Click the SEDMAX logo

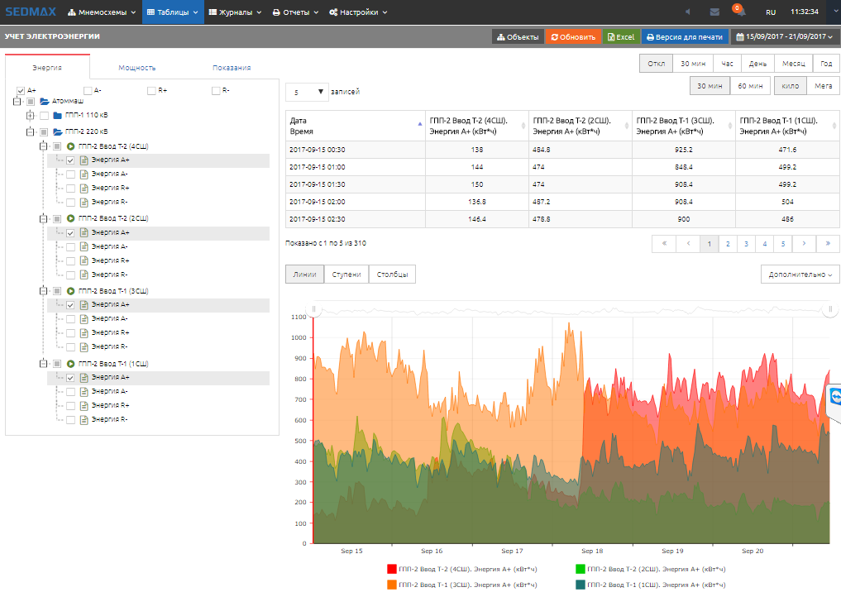pos(29,12)
